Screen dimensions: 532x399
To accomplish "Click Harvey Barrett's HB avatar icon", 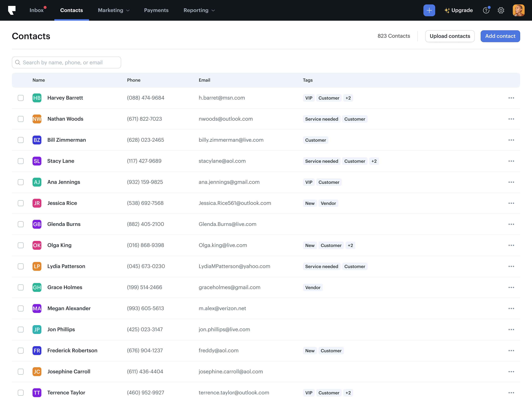I will pyautogui.click(x=37, y=98).
